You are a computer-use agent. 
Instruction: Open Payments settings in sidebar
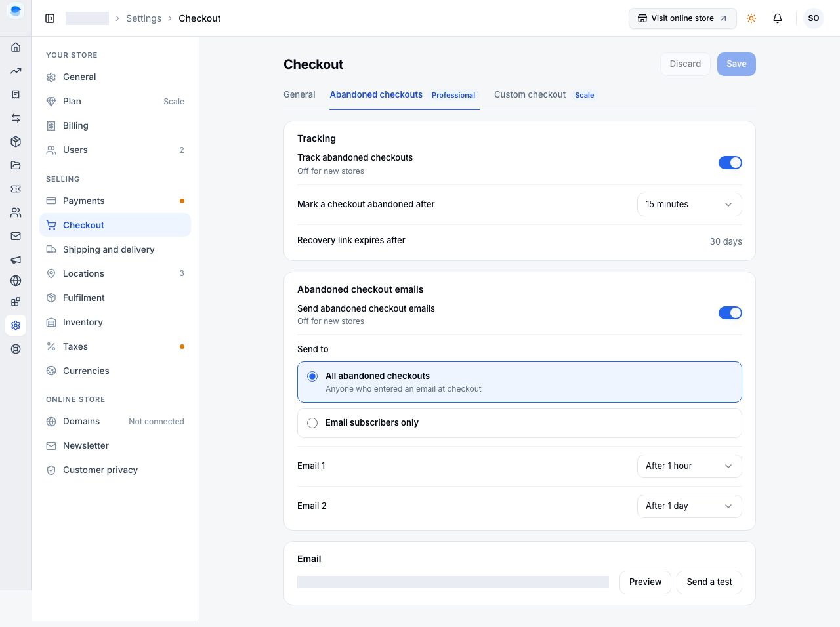(x=115, y=201)
